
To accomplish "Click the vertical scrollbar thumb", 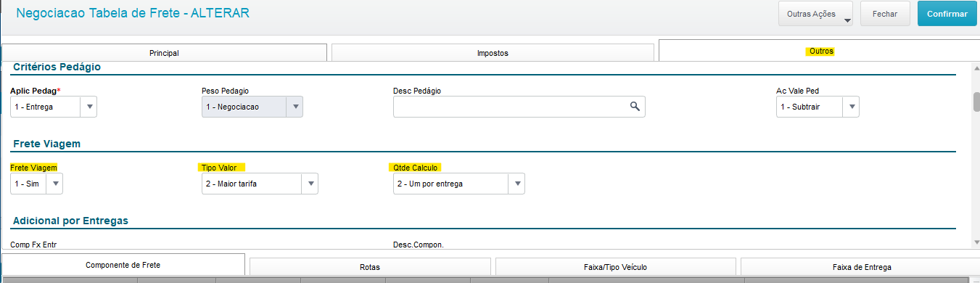I will coord(976,102).
